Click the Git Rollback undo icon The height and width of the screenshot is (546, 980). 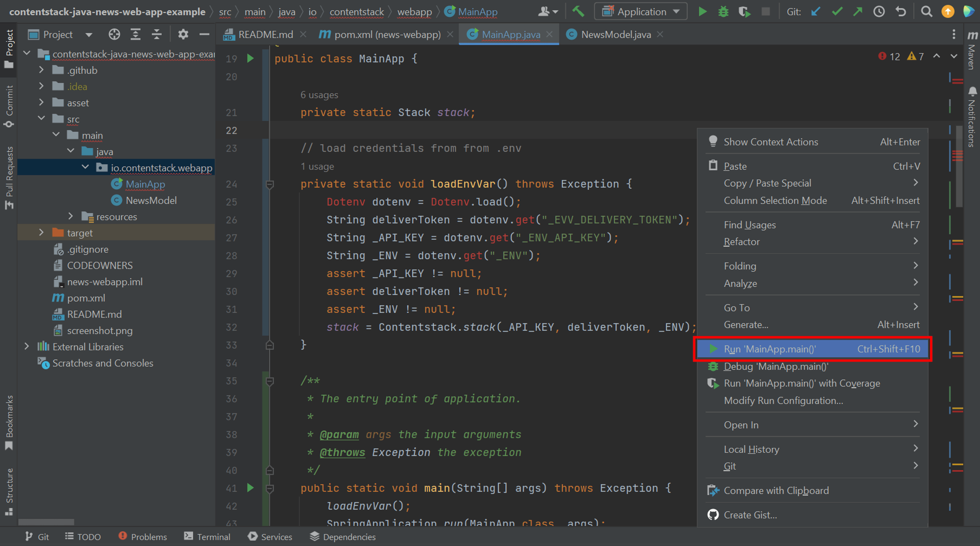point(900,11)
